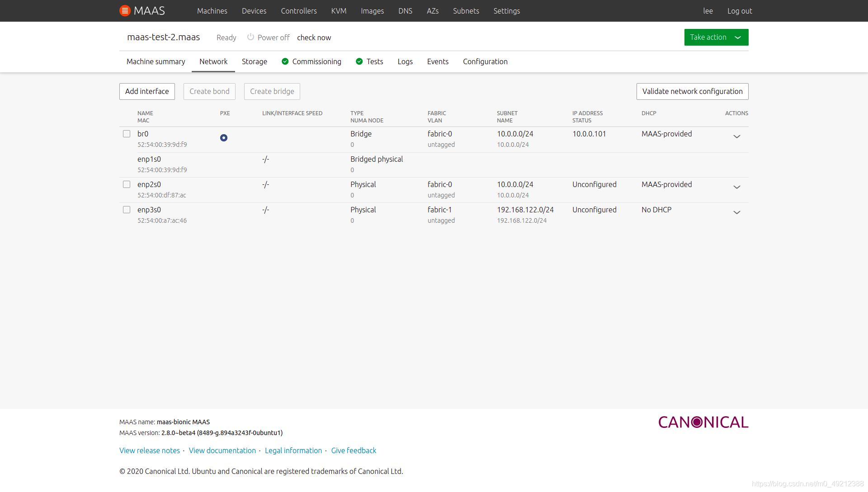
Task: Expand the br0 interface actions chevron
Action: pos(736,136)
